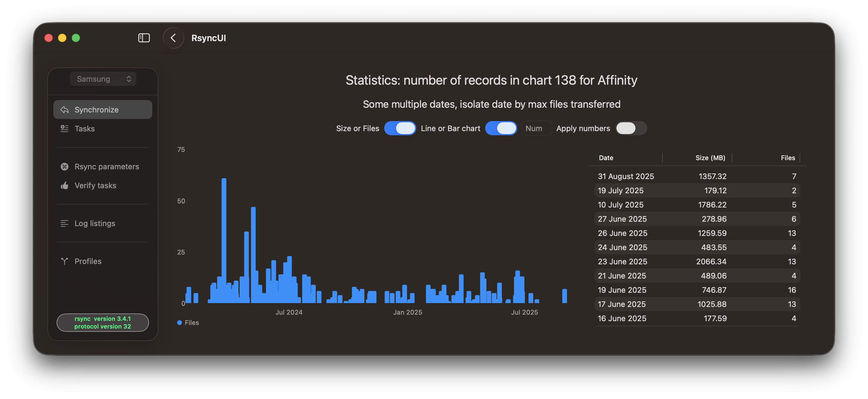
Task: Click the rsync version 3.4.1 badge
Action: coord(103,323)
